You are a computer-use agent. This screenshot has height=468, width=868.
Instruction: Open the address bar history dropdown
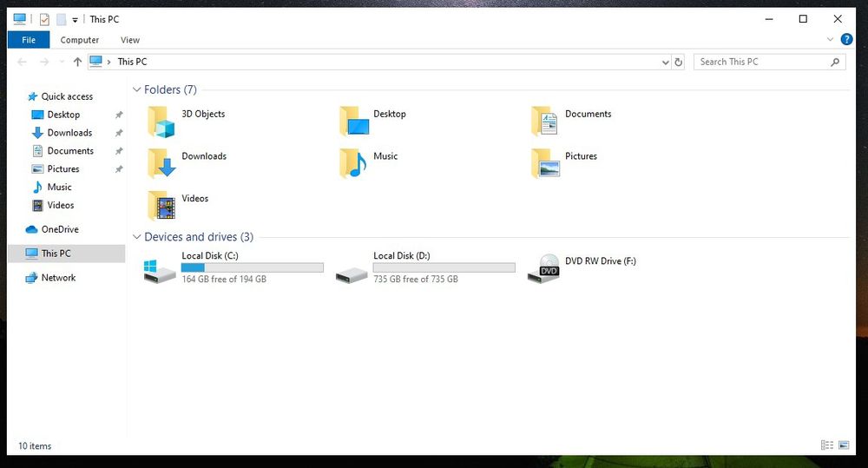coord(666,63)
